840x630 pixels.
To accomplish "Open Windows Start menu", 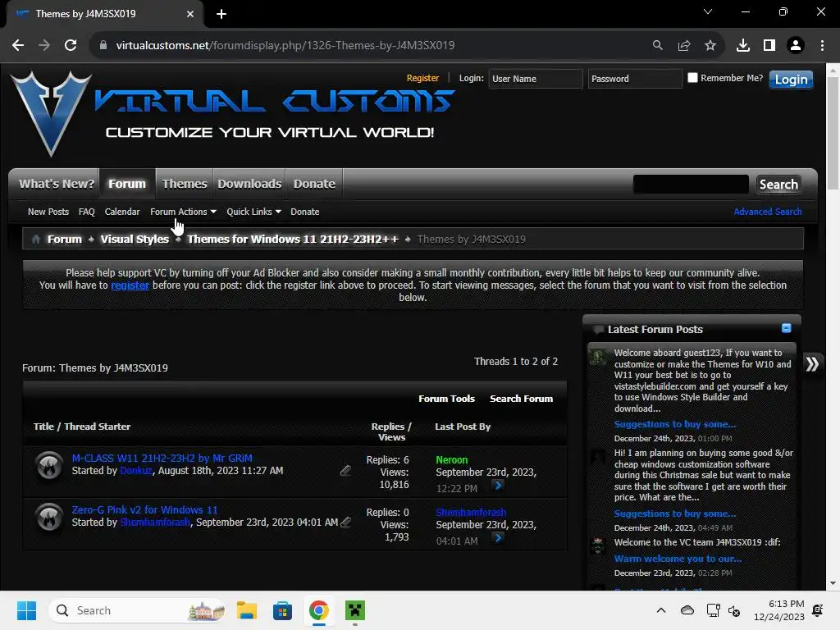I will pyautogui.click(x=26, y=610).
